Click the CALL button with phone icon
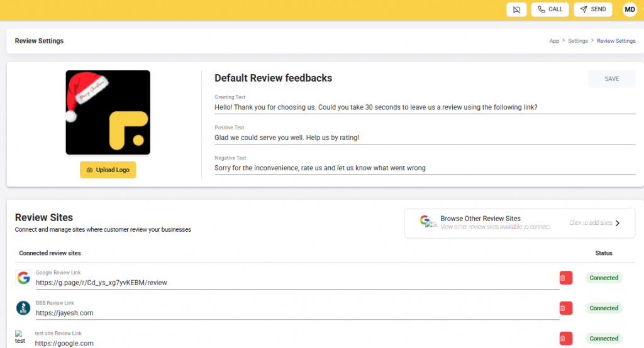The width and height of the screenshot is (644, 348). 550,9
